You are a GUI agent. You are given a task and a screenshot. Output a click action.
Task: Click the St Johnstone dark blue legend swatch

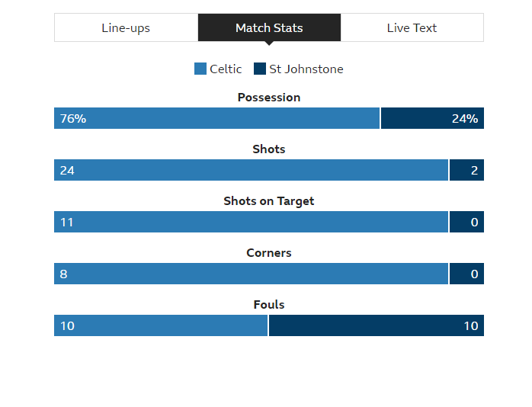260,69
